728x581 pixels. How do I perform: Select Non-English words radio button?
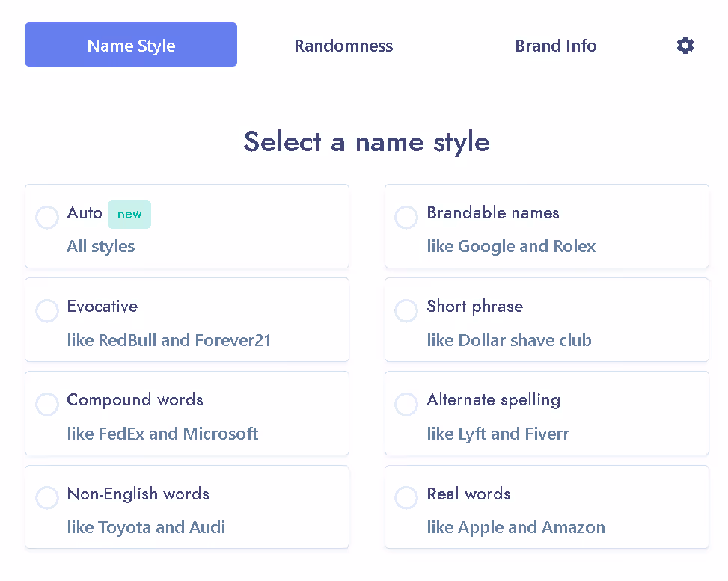47,497
